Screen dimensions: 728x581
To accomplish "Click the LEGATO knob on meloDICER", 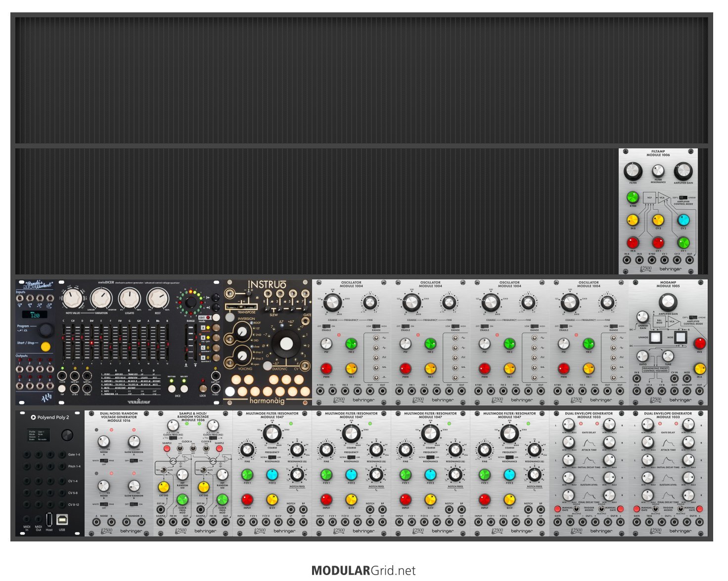I will (130, 299).
